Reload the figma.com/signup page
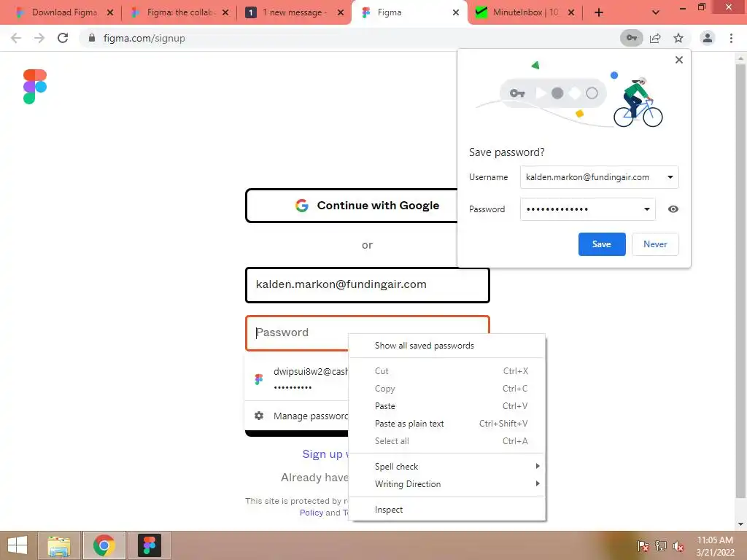This screenshot has height=560, width=747. pyautogui.click(x=63, y=38)
